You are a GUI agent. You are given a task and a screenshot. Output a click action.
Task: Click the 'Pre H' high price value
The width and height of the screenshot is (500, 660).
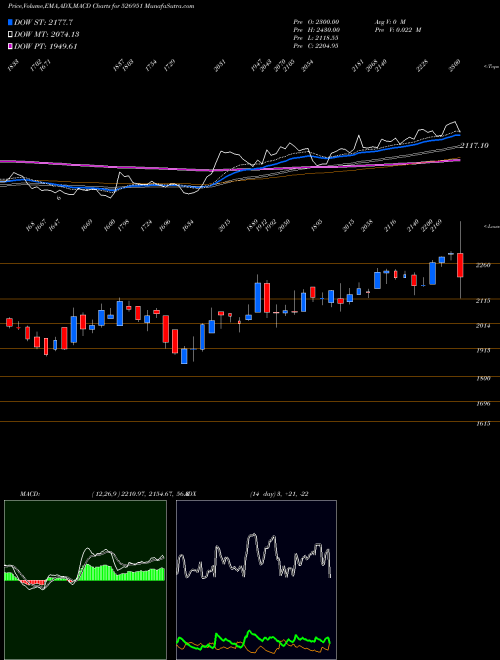[x=316, y=30]
